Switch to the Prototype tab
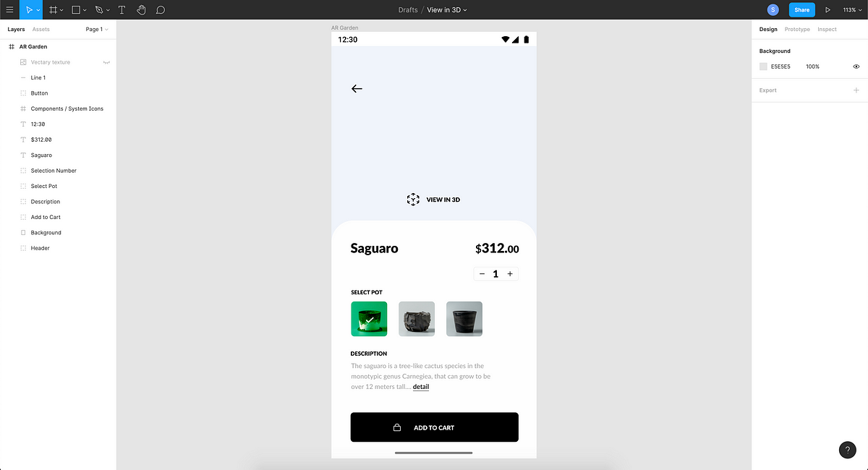The width and height of the screenshot is (868, 470). click(x=797, y=30)
